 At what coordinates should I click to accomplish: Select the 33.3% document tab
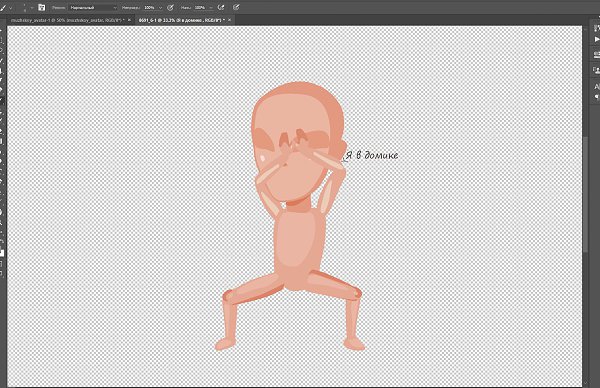tap(181, 20)
